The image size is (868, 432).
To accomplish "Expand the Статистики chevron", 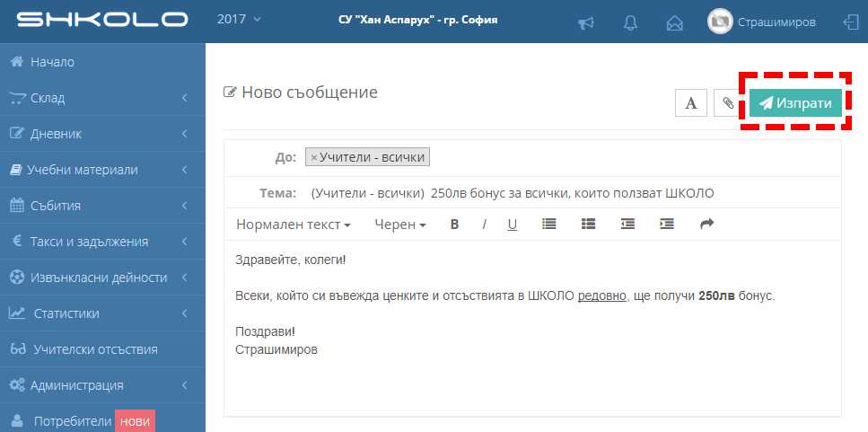I will point(184,313).
